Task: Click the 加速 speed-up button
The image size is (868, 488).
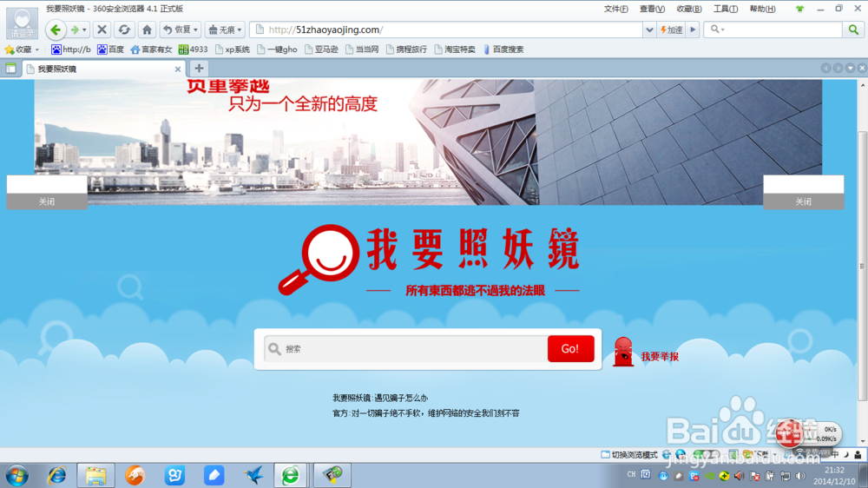Action: (x=672, y=30)
